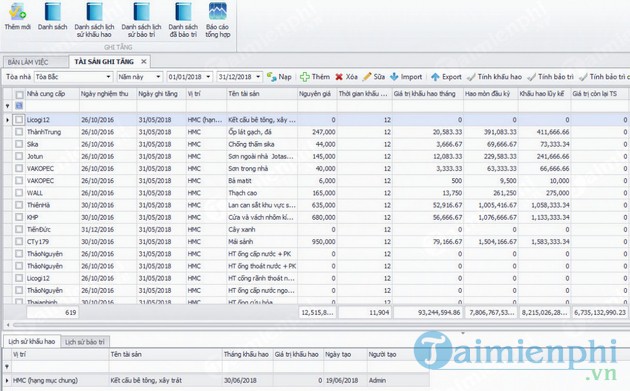
Task: Check the CTy179 row checkbox
Action: click(x=19, y=241)
